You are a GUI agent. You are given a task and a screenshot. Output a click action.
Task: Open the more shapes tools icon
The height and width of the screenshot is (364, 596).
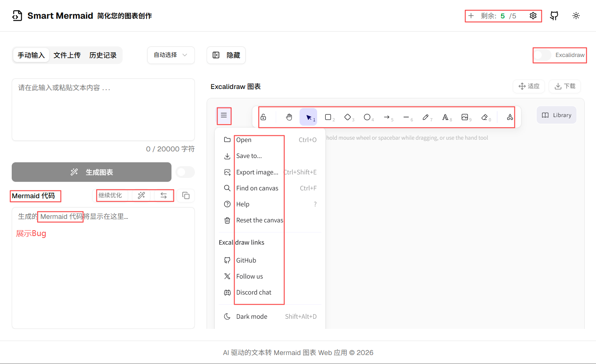pyautogui.click(x=510, y=117)
